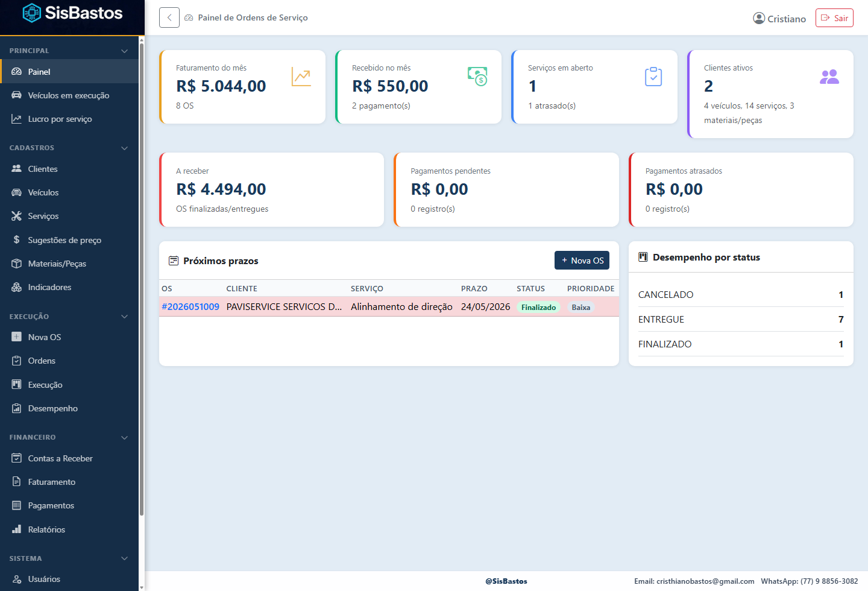Image resolution: width=868 pixels, height=591 pixels.
Task: Click the car icon beside Veículos em execução
Action: (x=16, y=95)
